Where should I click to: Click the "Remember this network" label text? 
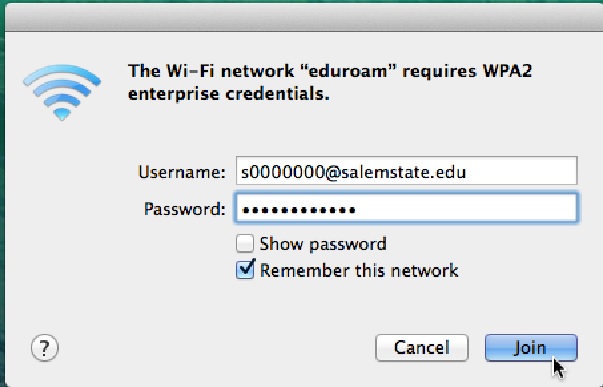click(x=359, y=270)
